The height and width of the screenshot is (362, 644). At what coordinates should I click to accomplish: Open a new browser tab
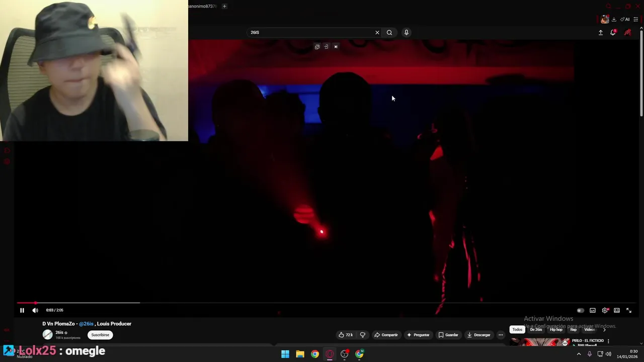pyautogui.click(x=224, y=6)
